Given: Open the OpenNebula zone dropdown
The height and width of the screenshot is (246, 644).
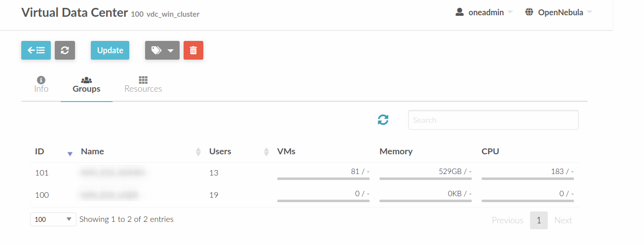Looking at the screenshot, I should (x=559, y=12).
